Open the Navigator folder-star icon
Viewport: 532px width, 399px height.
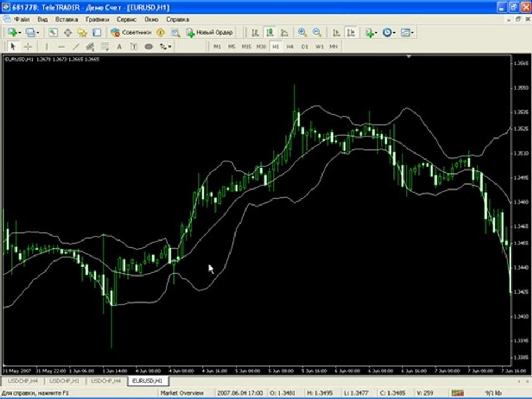tap(82, 33)
